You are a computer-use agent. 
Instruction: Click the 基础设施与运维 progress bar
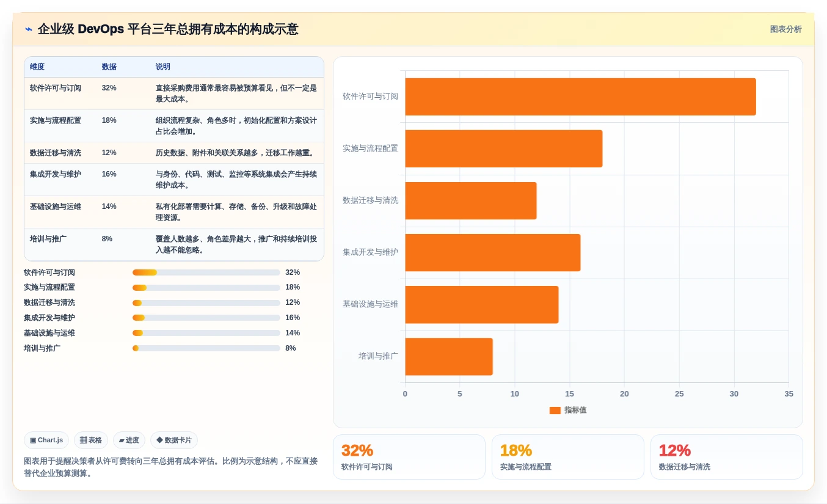206,333
